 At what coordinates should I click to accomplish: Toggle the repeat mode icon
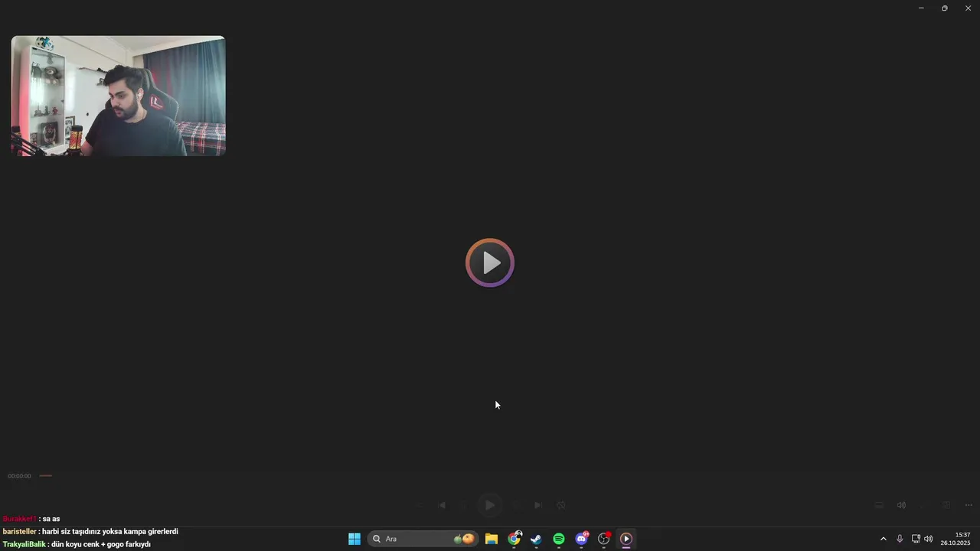click(x=561, y=505)
